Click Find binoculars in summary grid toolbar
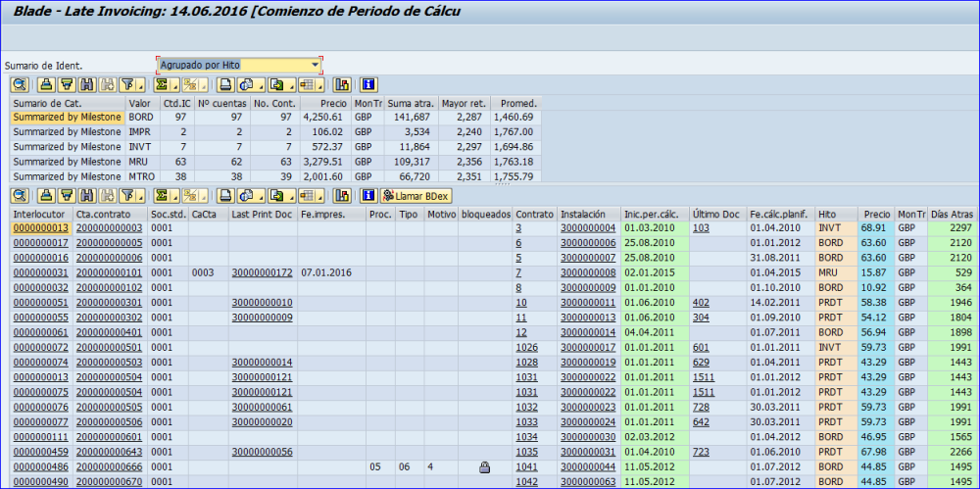This screenshot has width=980, height=489. click(x=87, y=84)
